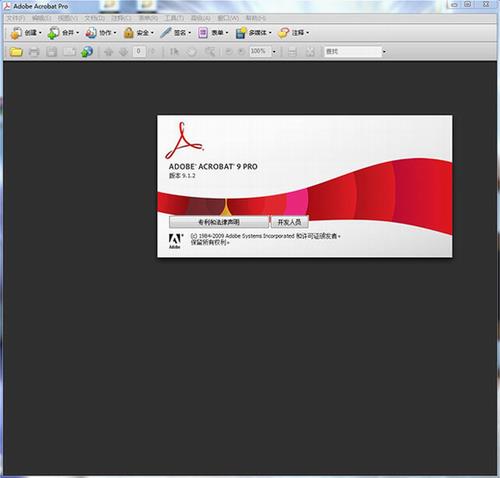Go to next page arrow icon
The image size is (500, 478).
point(124,52)
